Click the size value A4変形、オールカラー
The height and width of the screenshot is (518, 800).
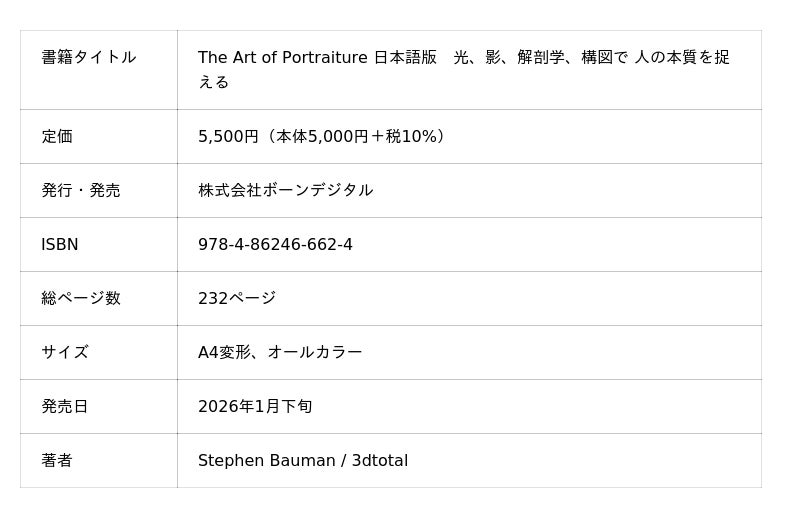click(280, 353)
